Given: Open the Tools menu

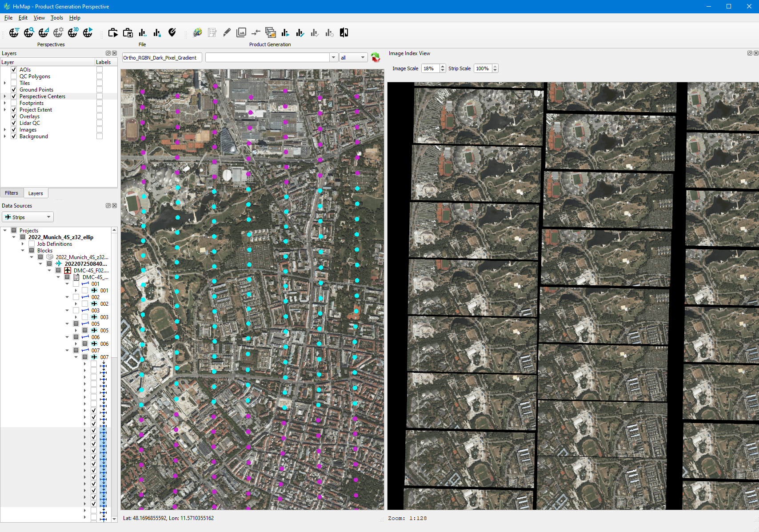Looking at the screenshot, I should pyautogui.click(x=56, y=18).
